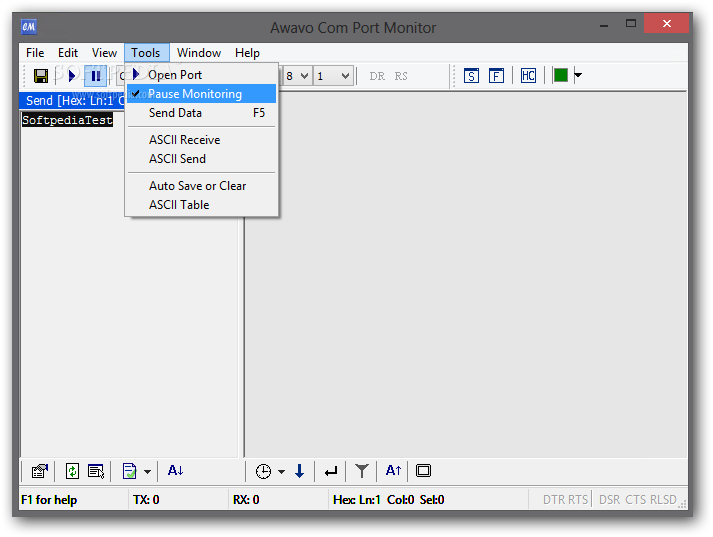
Task: Click the blue play open-port toolbar icon
Action: [71, 76]
